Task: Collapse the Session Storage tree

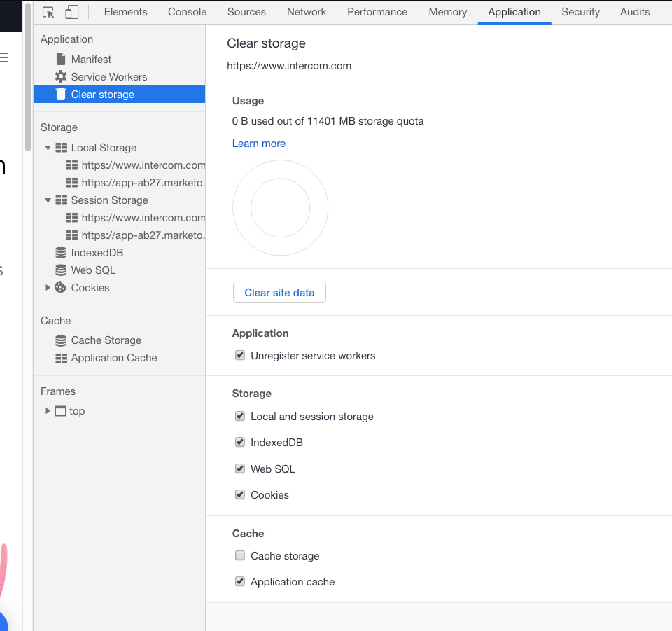Action: [48, 200]
